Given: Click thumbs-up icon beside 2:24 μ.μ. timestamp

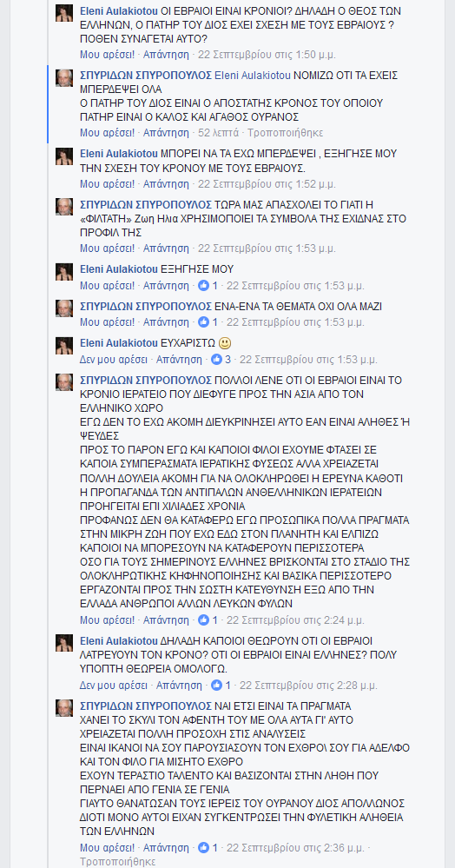Looking at the screenshot, I should (x=204, y=620).
